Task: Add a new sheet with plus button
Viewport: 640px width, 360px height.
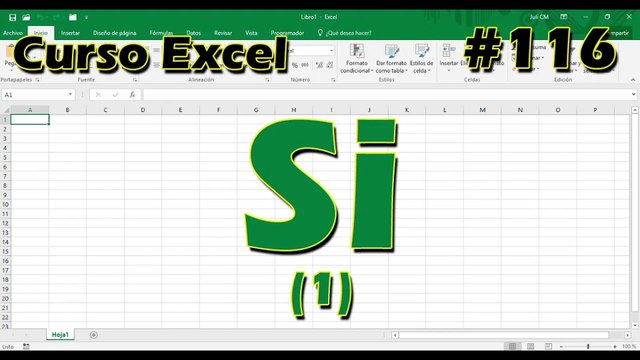Action: (93, 335)
